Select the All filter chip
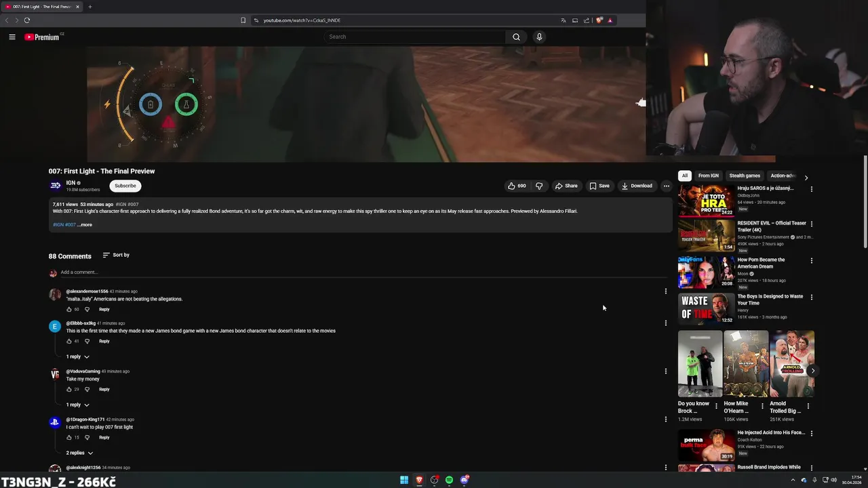The height and width of the screenshot is (488, 868). [x=684, y=176]
